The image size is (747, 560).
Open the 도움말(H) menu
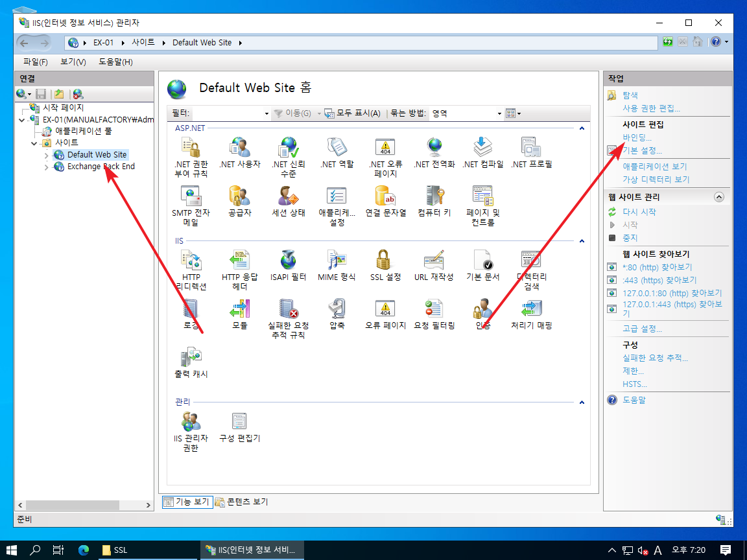click(x=115, y=62)
